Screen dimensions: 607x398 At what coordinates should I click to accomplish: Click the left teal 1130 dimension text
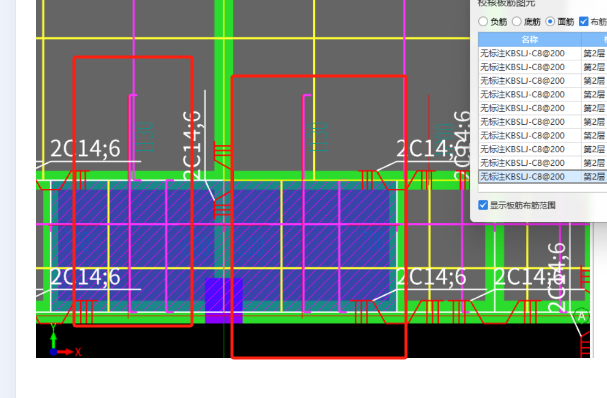click(146, 137)
